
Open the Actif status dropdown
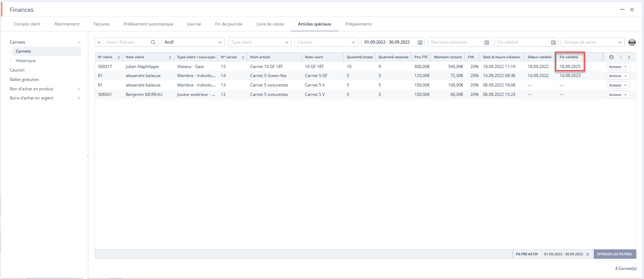point(193,42)
